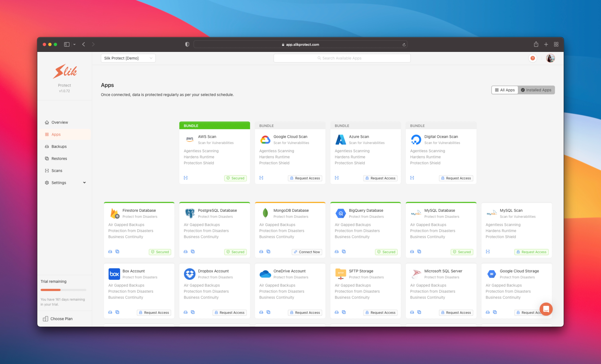Expand the sidebar toggle in the browser toolbar

pyautogui.click(x=67, y=44)
